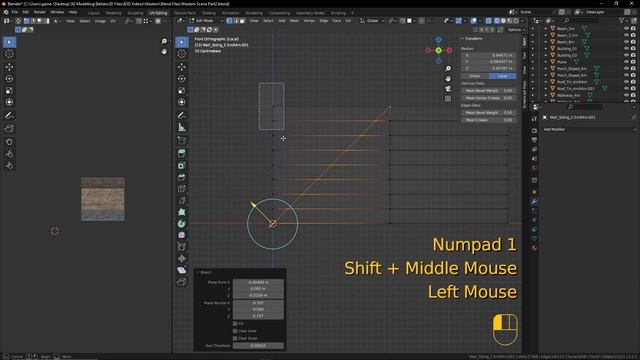This screenshot has width=640, height=360.
Task: Pick the Annotate tool in 3D viewport
Action: [x=182, y=115]
